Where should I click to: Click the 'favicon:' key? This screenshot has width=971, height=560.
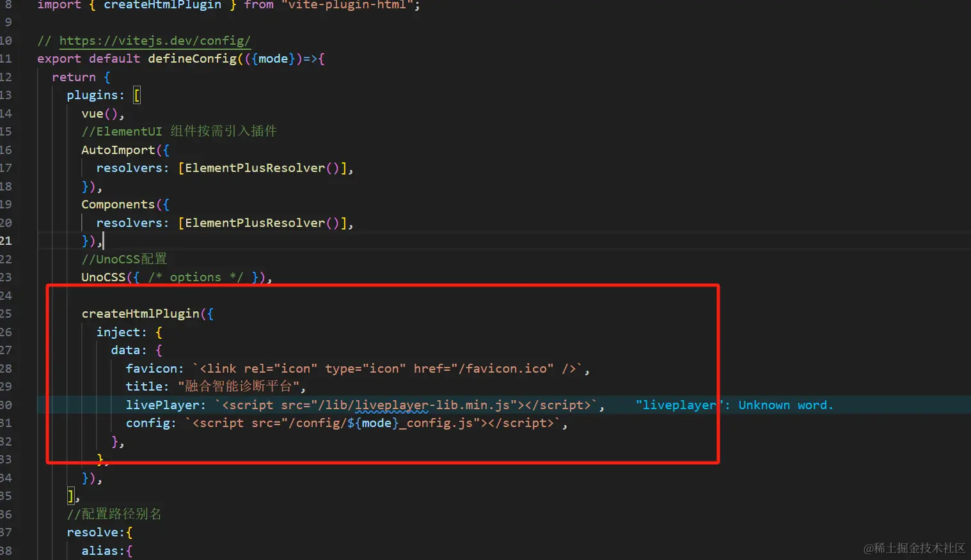(155, 369)
